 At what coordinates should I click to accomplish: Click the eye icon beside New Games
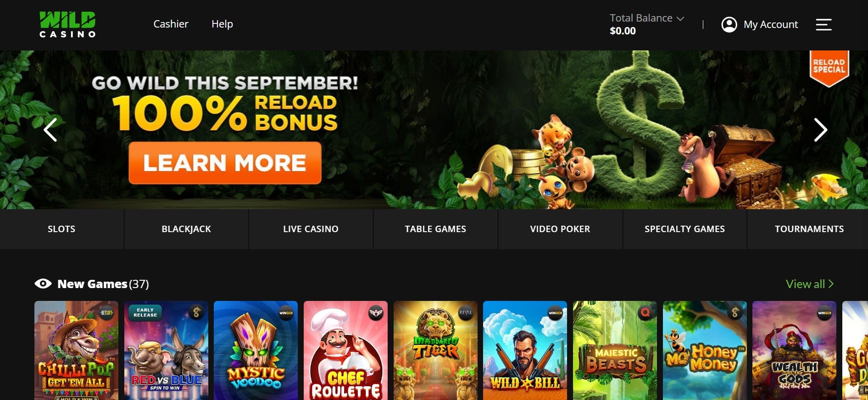point(43,283)
